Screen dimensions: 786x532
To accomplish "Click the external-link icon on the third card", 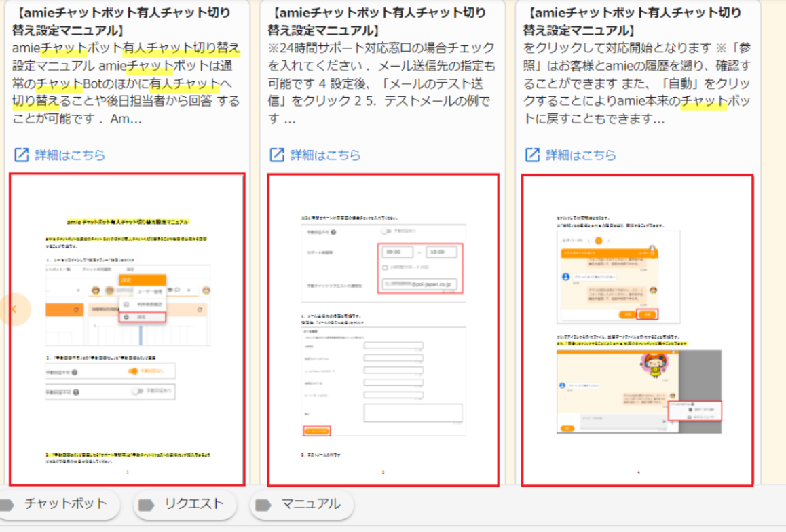I will (x=533, y=155).
